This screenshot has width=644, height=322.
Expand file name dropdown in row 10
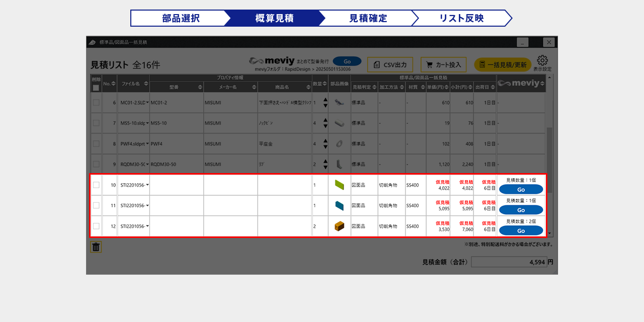147,185
